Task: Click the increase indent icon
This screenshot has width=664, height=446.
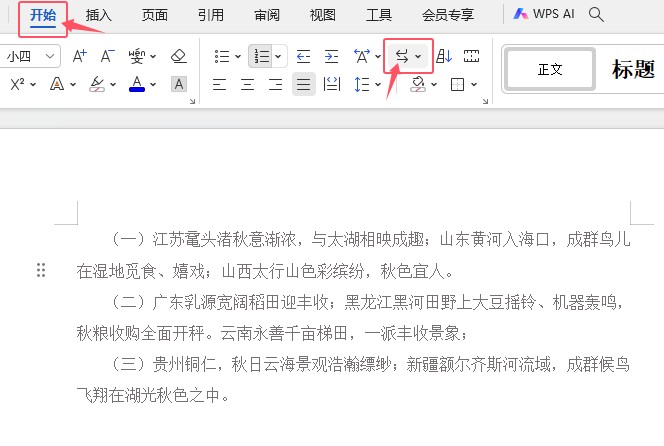Action: pos(331,57)
